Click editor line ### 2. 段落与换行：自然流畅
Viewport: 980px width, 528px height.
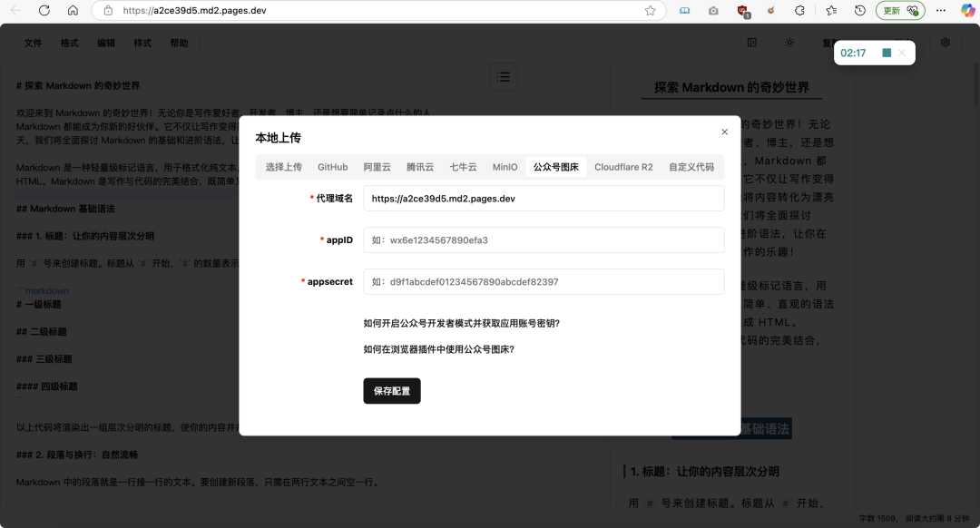coord(77,455)
